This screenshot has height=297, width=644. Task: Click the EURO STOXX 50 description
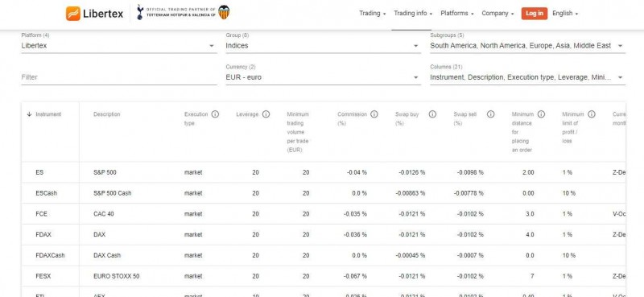tap(116, 276)
